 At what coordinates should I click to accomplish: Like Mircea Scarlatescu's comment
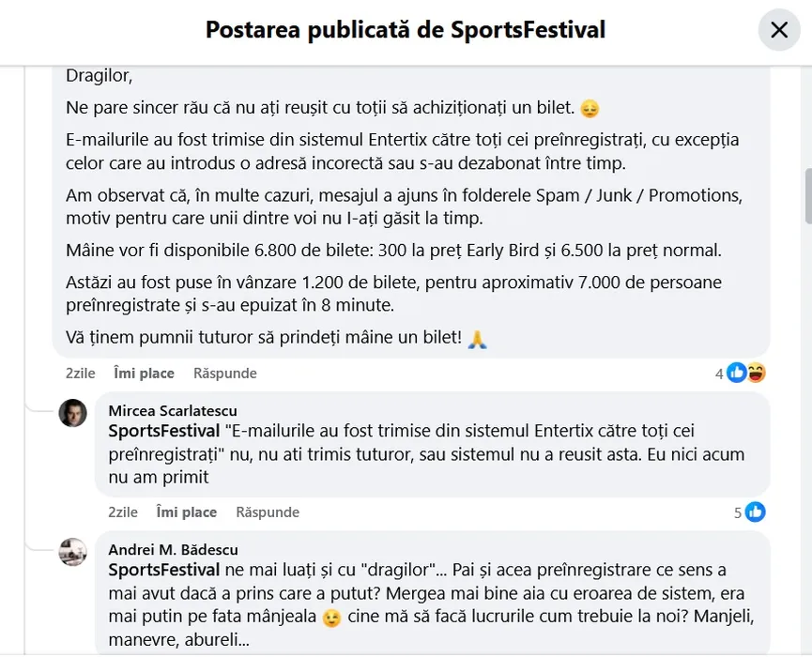coord(186,512)
